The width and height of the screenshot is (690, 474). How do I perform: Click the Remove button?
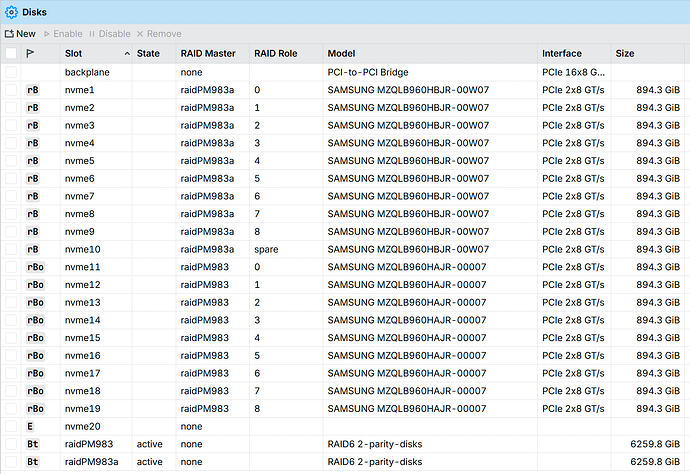(159, 34)
